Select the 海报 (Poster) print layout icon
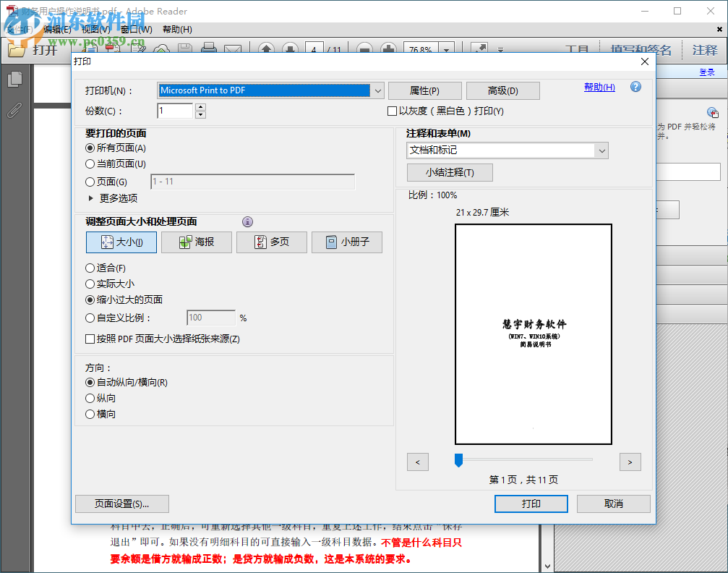 point(196,242)
